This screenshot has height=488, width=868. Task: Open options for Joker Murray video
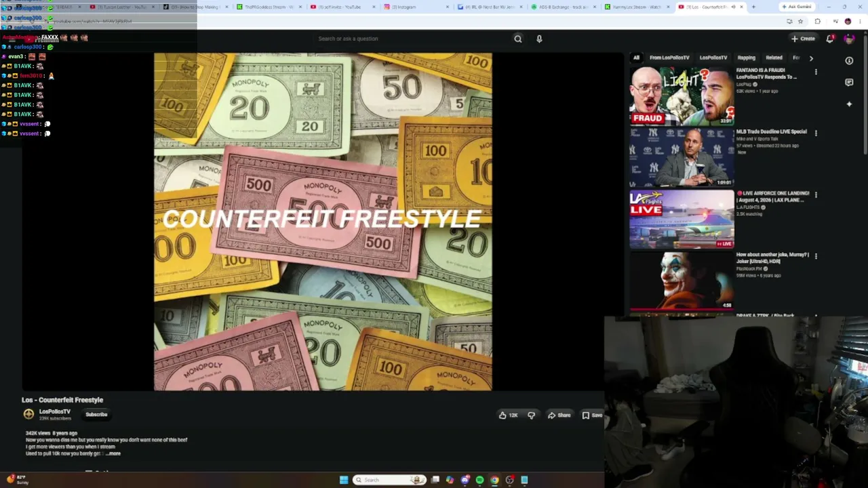coord(816,256)
